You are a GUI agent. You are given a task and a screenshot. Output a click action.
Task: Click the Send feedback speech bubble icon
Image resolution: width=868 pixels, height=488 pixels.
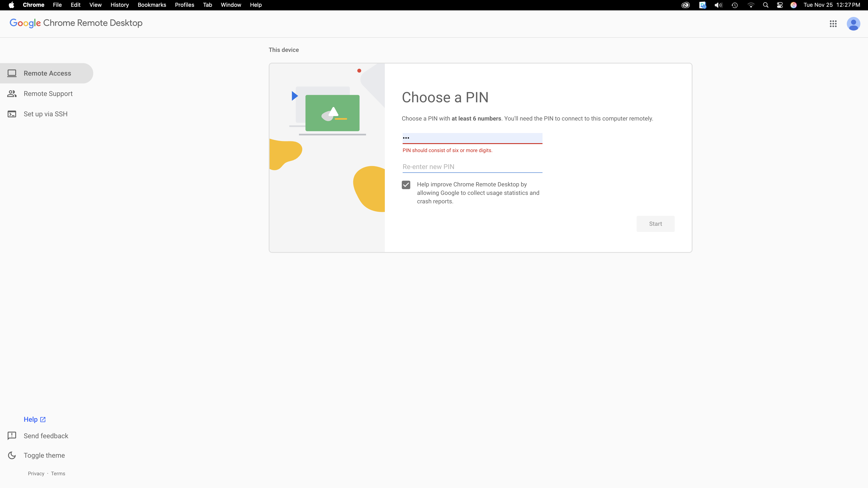click(12, 435)
